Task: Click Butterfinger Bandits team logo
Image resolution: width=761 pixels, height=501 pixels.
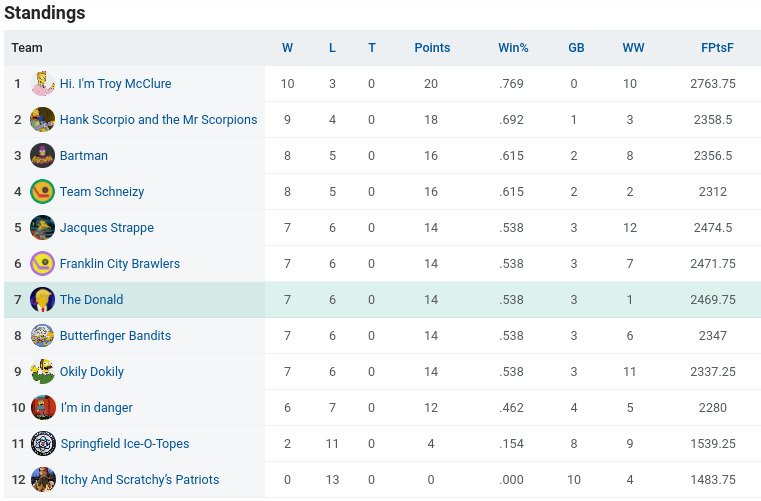Action: (x=42, y=336)
